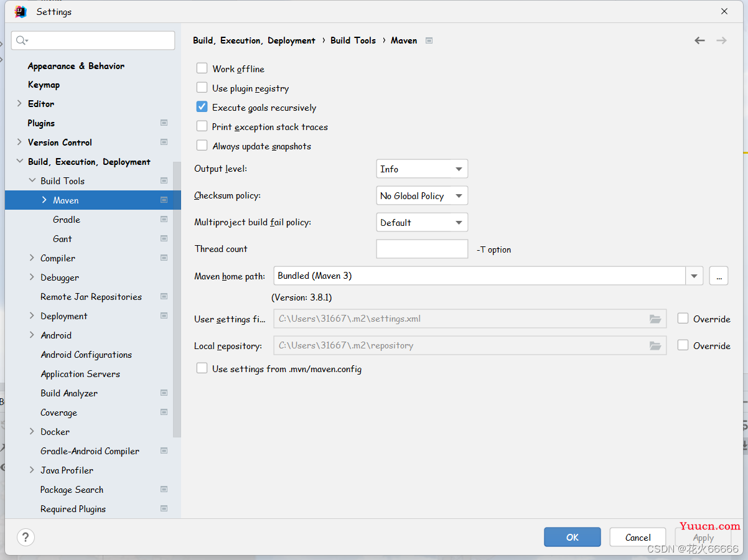The width and height of the screenshot is (748, 560).
Task: Click the Cancel button
Action: pyautogui.click(x=638, y=538)
